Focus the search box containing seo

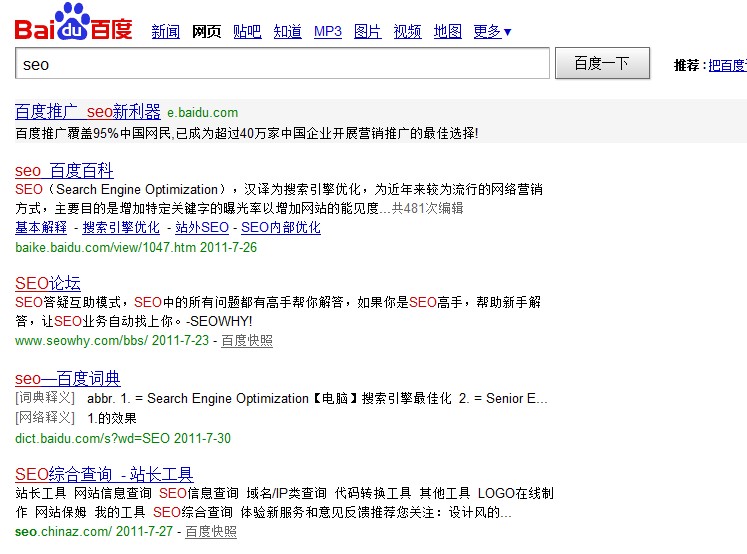(x=282, y=63)
